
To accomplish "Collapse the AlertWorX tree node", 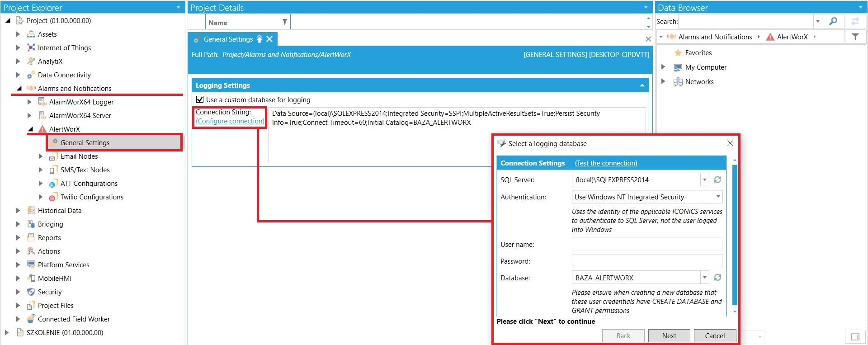I will click(x=30, y=129).
